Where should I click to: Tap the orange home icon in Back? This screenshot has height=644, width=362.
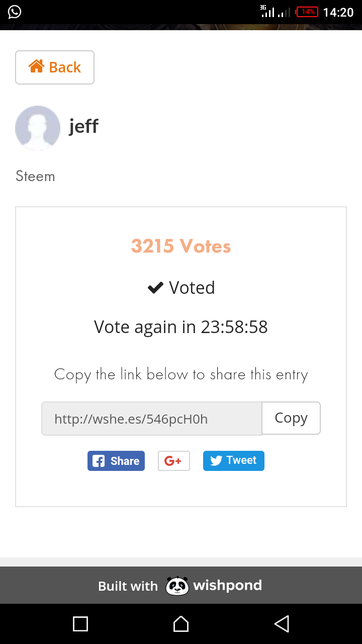[37, 66]
